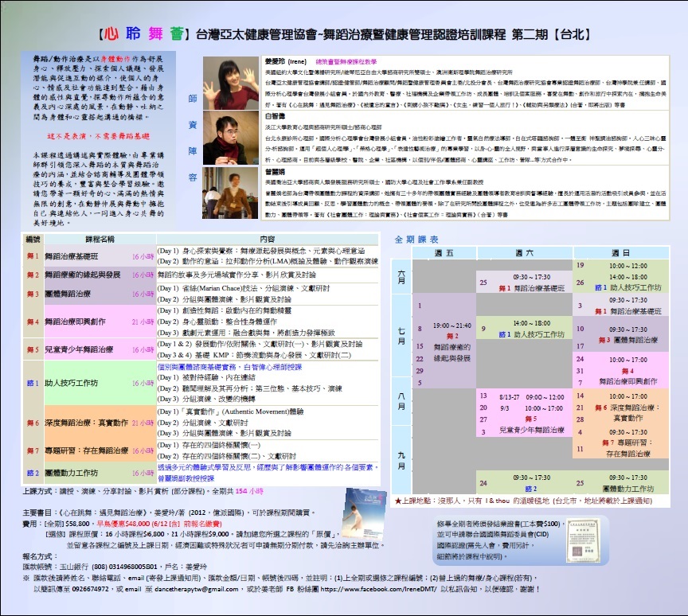Click 兒童青少年舞蹈治療 in the course name column
The image size is (688, 616).
[x=79, y=349]
